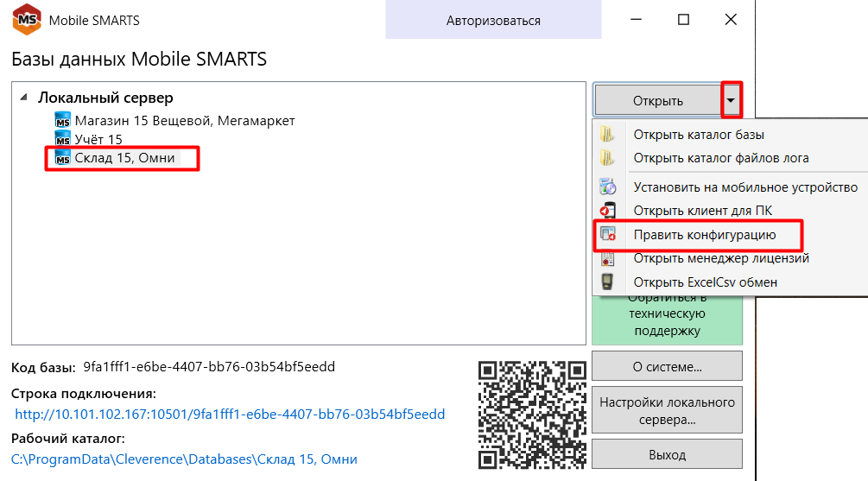The image size is (868, 481).
Task: Choose Открыть каталог базы from menu
Action: (x=699, y=135)
